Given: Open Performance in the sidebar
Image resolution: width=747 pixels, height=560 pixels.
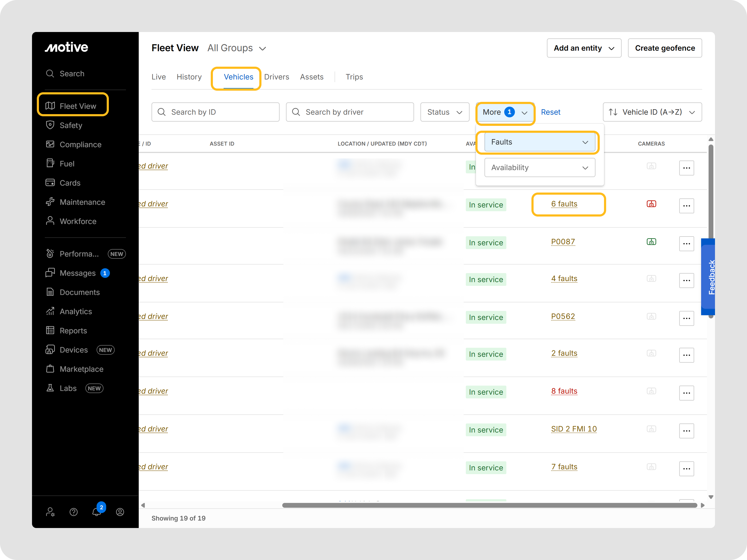Looking at the screenshot, I should tap(85, 254).
